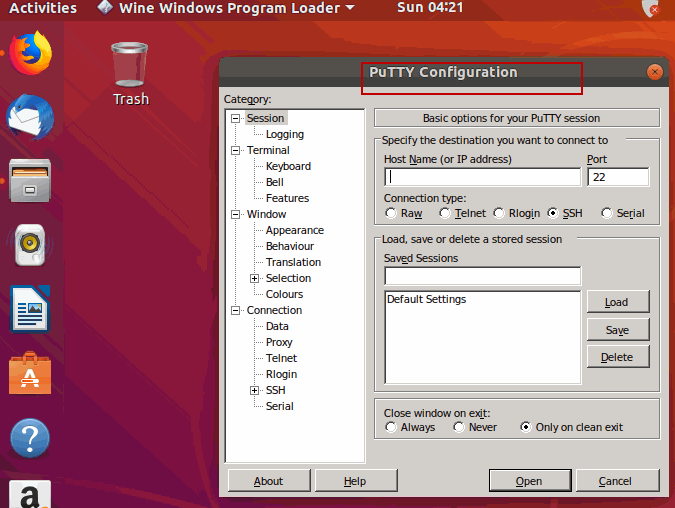Collapse the Connection tree node
The height and width of the screenshot is (508, 675).
click(x=235, y=310)
